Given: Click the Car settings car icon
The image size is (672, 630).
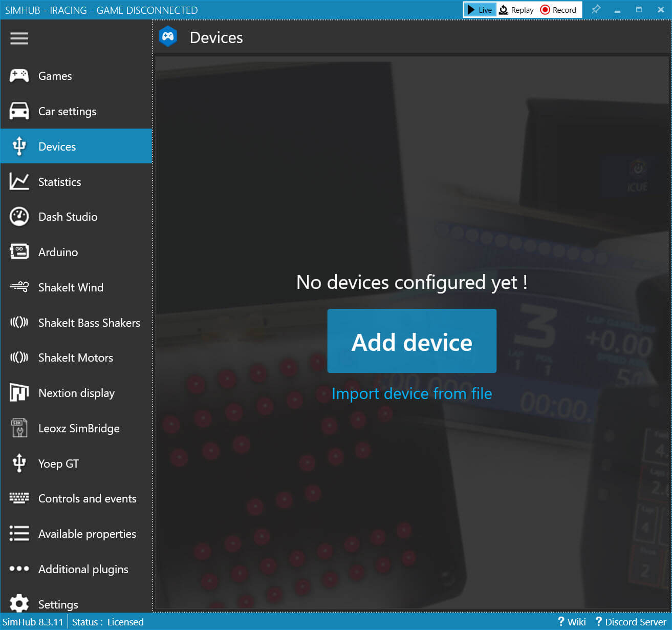Looking at the screenshot, I should (x=19, y=111).
